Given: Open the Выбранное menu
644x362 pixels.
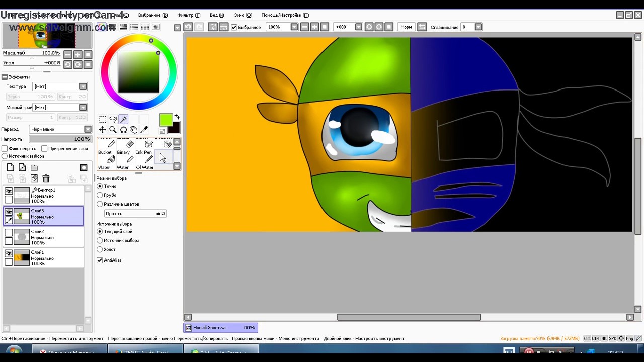Looking at the screenshot, I should click(x=152, y=15).
